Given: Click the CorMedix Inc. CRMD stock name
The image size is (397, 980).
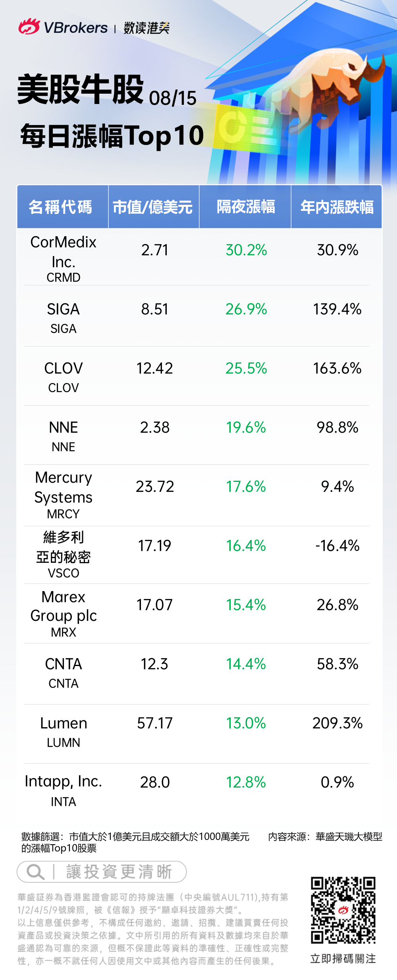Looking at the screenshot, I should (x=64, y=258).
